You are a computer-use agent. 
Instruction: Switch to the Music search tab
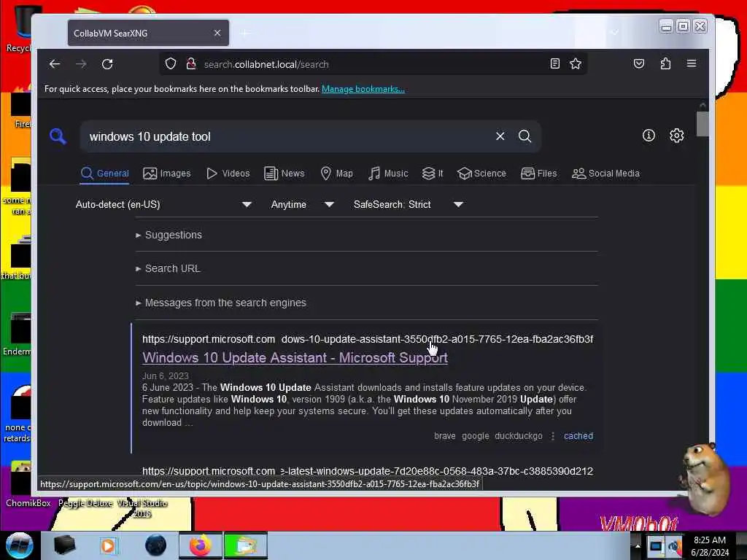(x=388, y=174)
